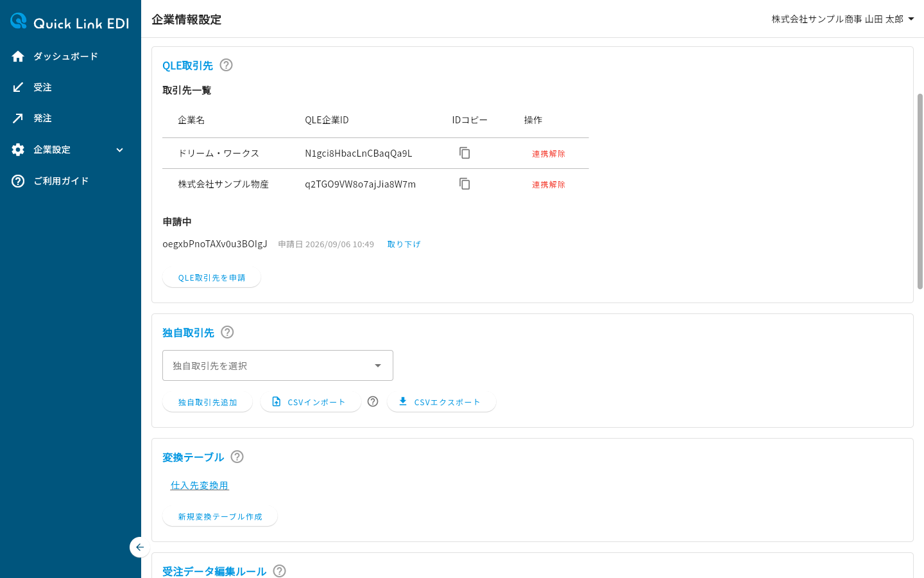Click the 新規変換テーブル作成 button
The width and height of the screenshot is (924, 578).
[220, 516]
